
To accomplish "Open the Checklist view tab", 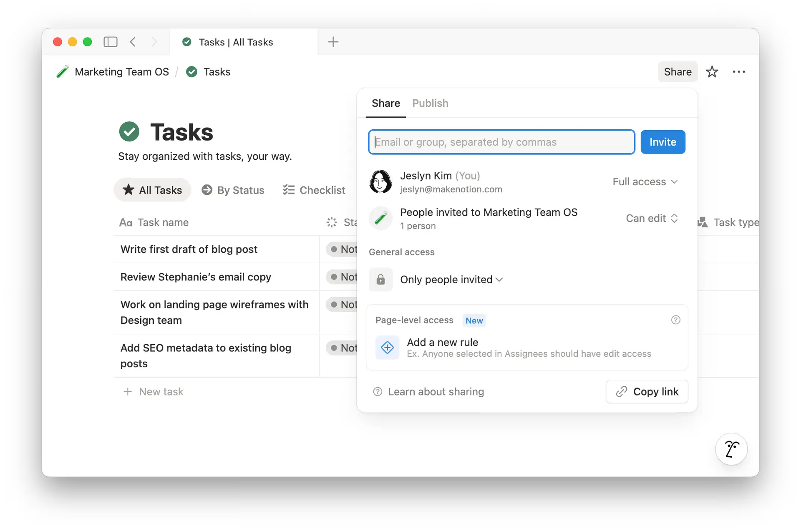I will click(x=314, y=190).
